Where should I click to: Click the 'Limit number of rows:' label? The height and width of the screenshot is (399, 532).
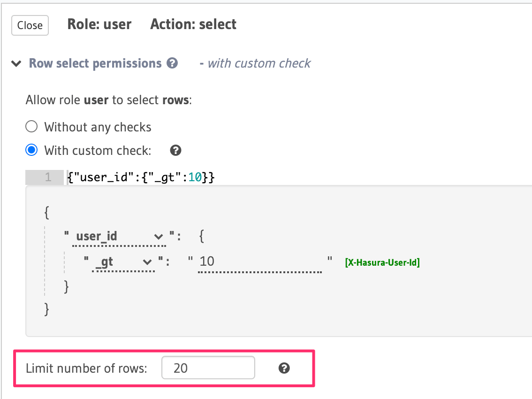click(86, 368)
